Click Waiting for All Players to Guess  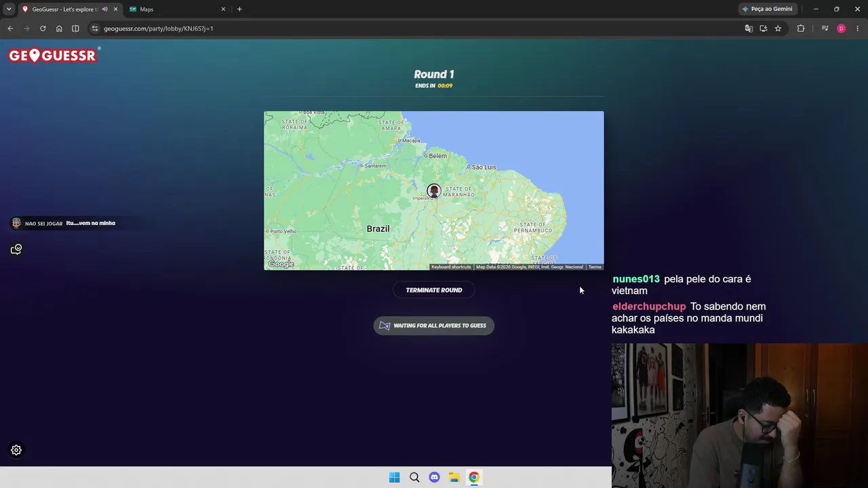434,325
